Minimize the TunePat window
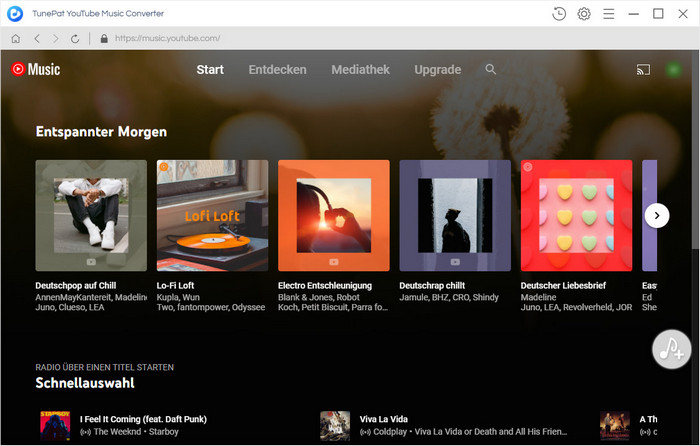The width and height of the screenshot is (700, 446). (x=633, y=14)
